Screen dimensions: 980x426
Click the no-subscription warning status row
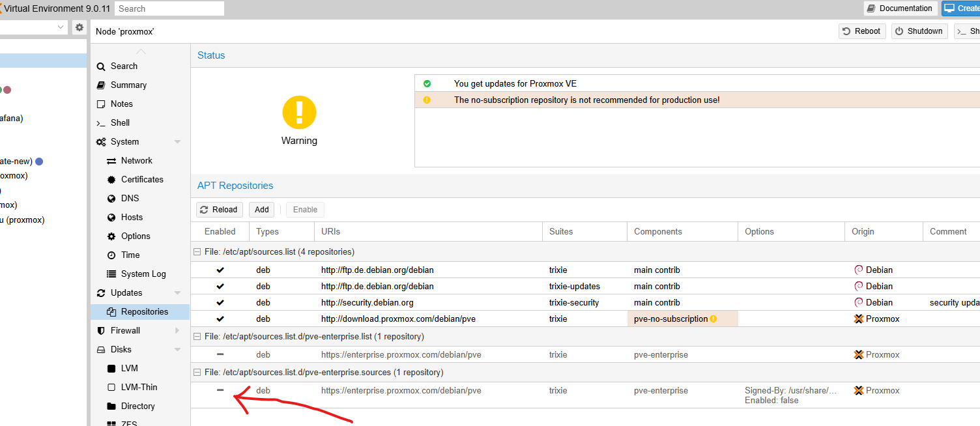(x=697, y=100)
